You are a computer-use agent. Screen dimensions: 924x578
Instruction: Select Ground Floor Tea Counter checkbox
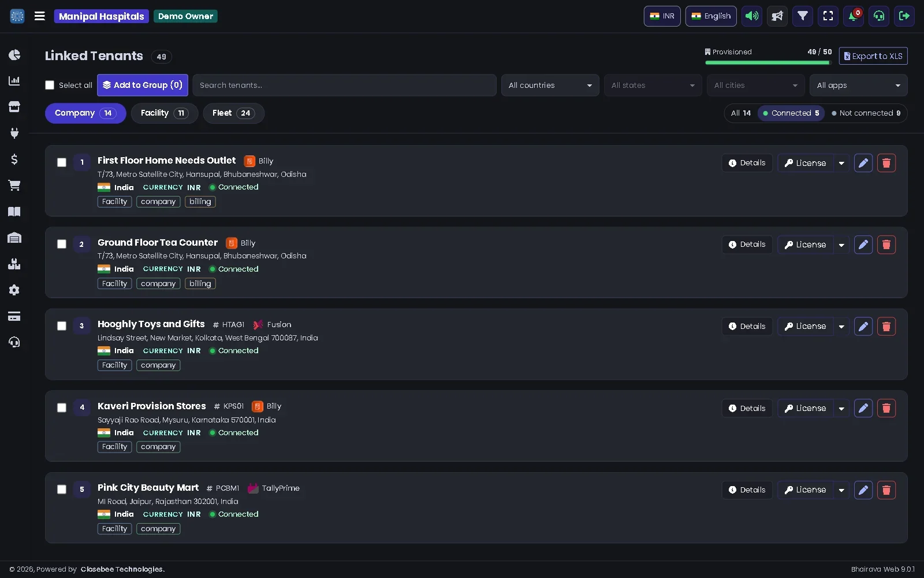pos(62,244)
